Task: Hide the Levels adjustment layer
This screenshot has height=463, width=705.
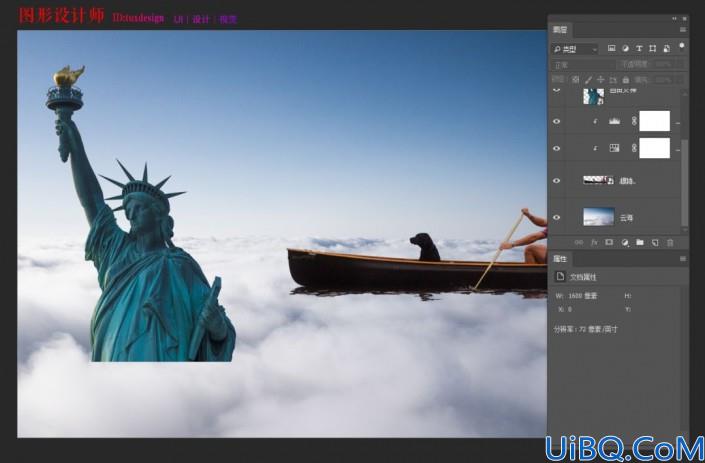Action: 557,121
